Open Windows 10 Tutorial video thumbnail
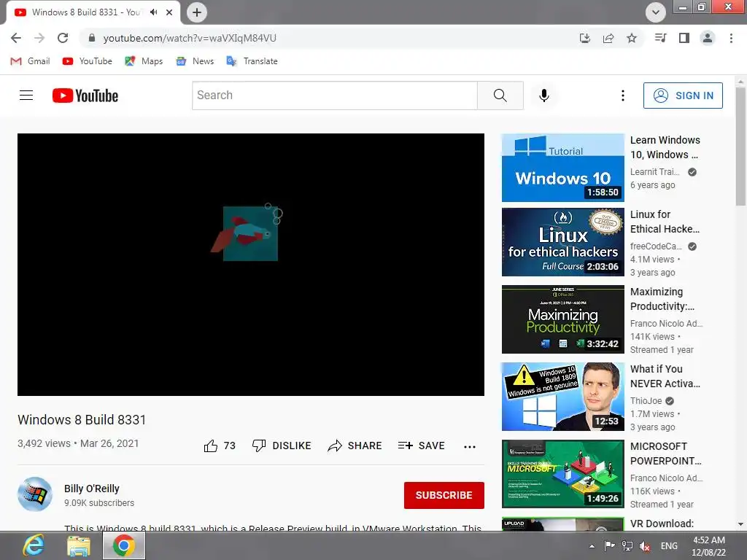The width and height of the screenshot is (747, 560). 562,168
